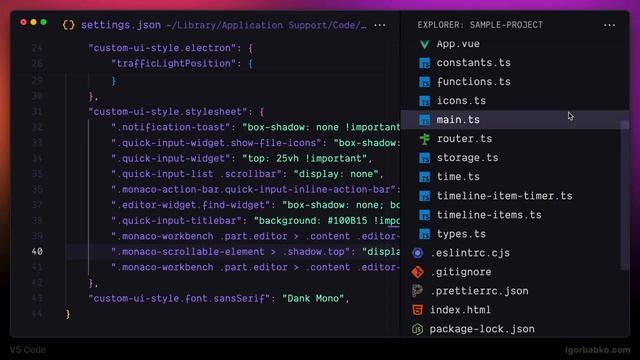Click the ".notification-toast" selector text
The width and height of the screenshot is (640, 360).
coord(171,127)
